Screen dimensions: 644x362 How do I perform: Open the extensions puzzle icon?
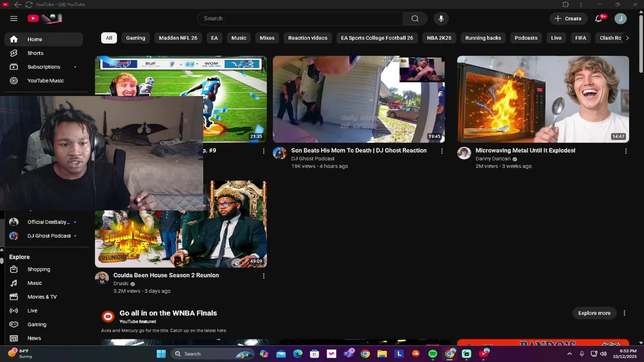click(566, 5)
